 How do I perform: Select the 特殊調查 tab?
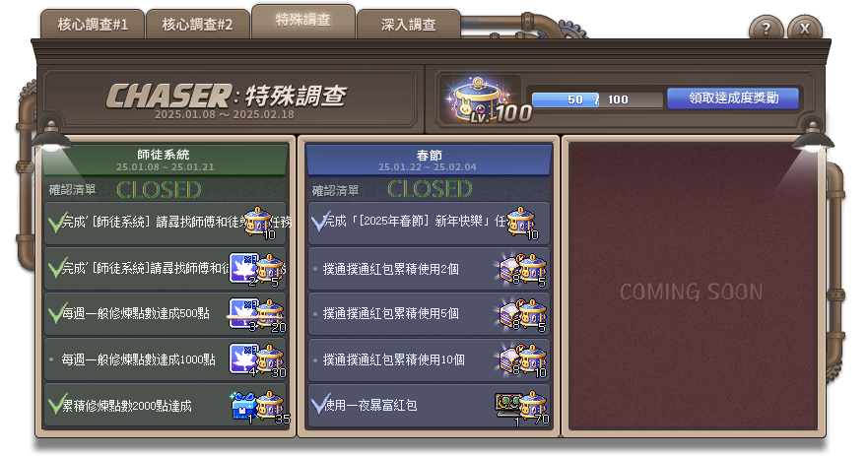click(x=302, y=21)
